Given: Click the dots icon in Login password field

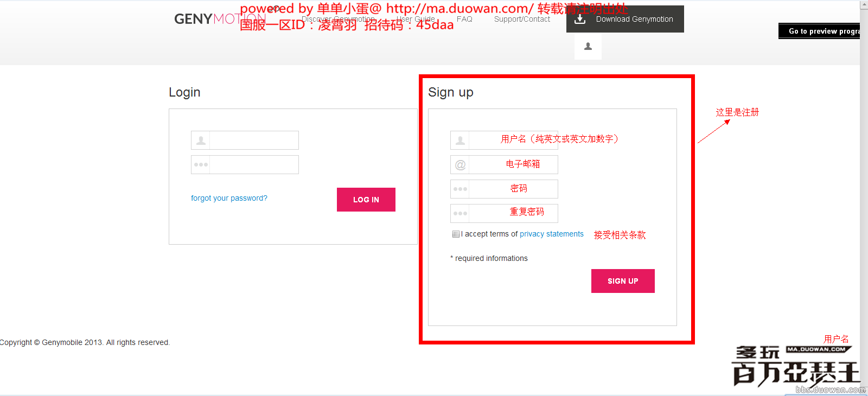Looking at the screenshot, I should point(201,165).
